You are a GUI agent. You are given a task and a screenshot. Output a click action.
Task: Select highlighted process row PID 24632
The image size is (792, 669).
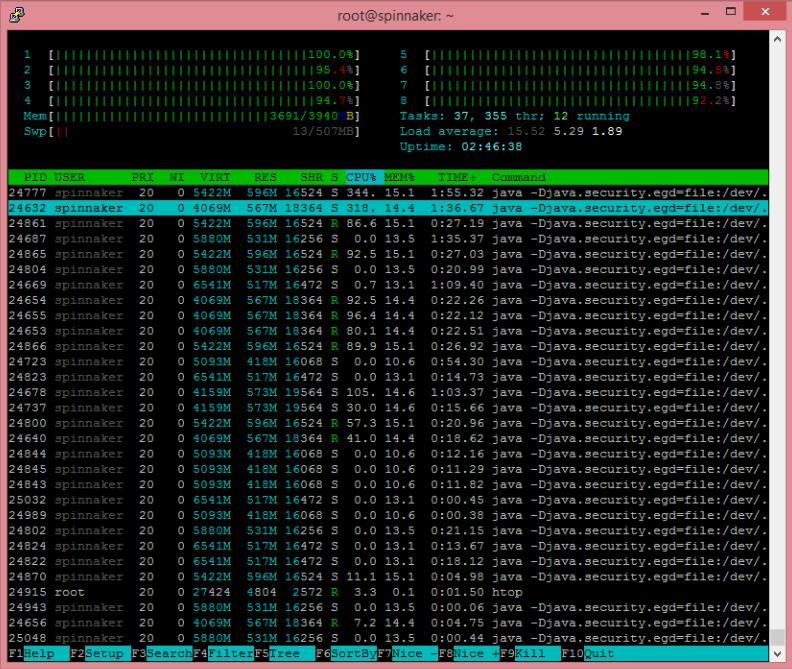point(388,208)
